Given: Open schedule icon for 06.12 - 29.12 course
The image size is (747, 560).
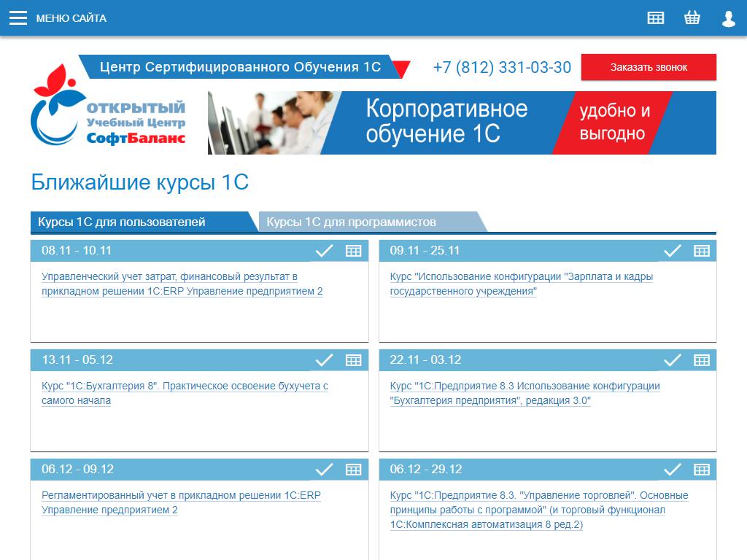Looking at the screenshot, I should (x=702, y=470).
